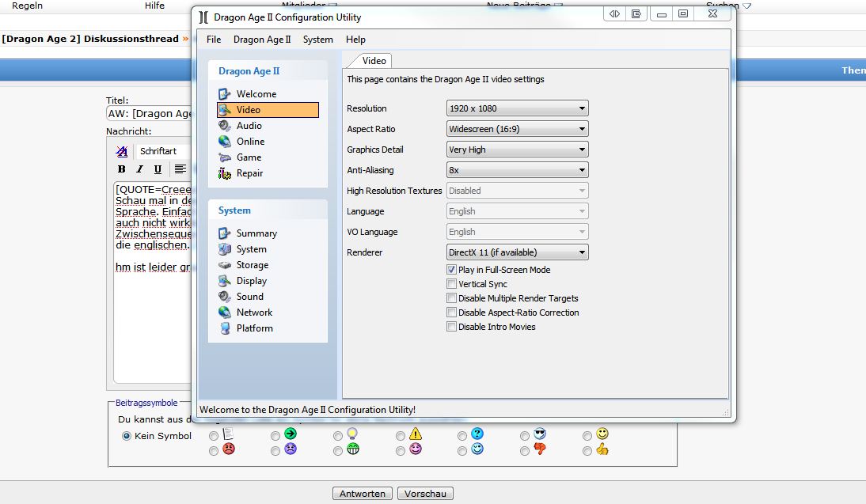The image size is (866, 504).
Task: Click the Online globe icon
Action: (x=224, y=142)
